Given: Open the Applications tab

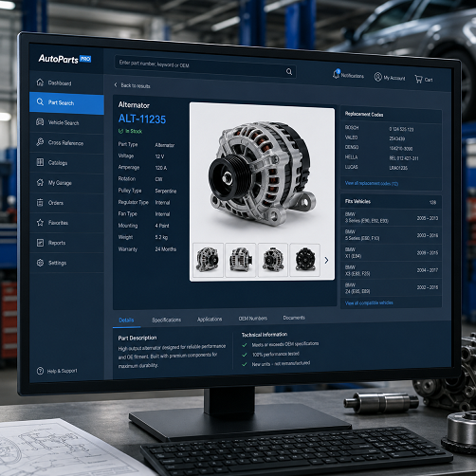Looking at the screenshot, I should pos(210,320).
